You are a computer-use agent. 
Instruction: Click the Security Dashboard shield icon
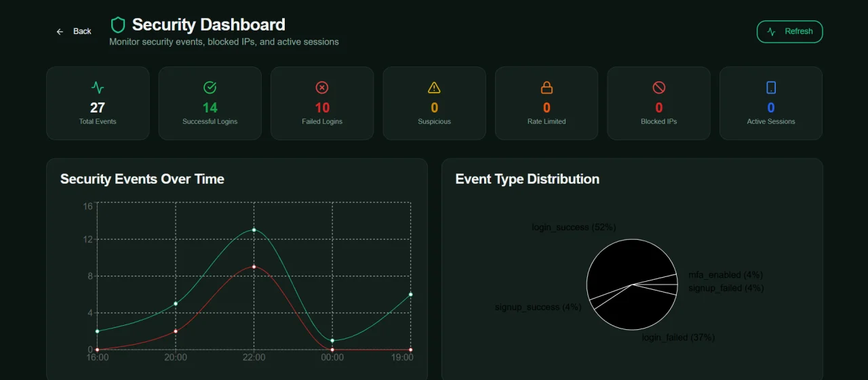[x=119, y=25]
